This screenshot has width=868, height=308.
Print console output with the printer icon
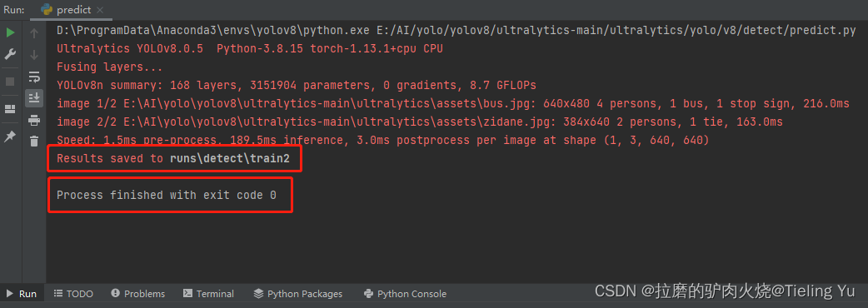[34, 120]
